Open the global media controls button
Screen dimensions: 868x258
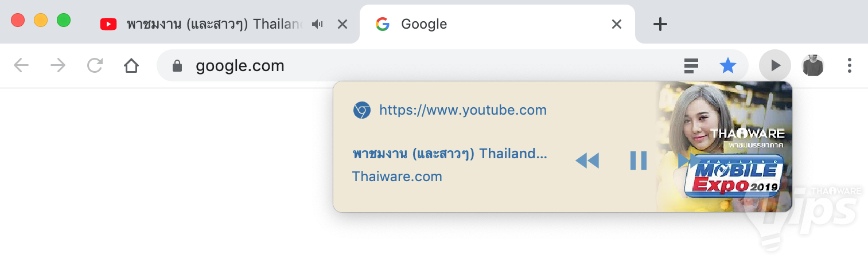coord(775,66)
